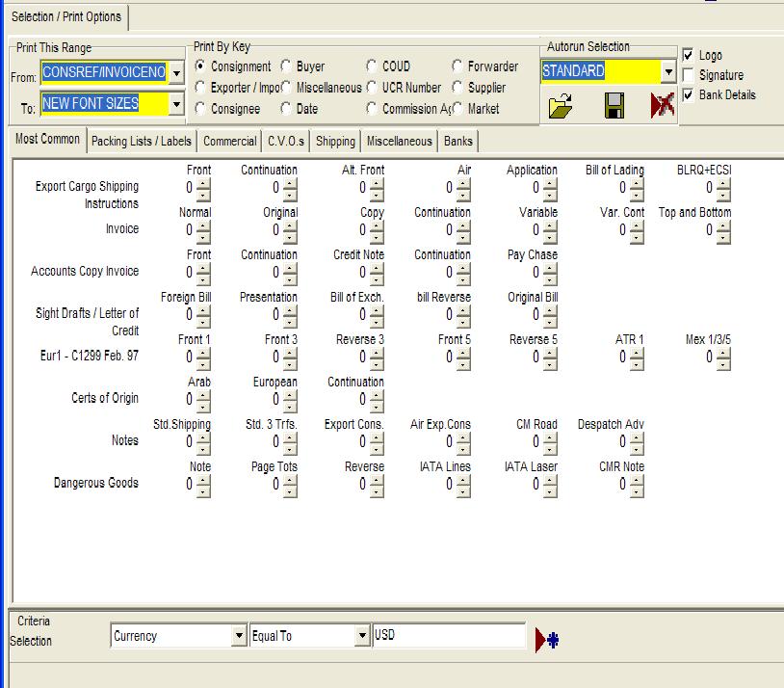Enable the Signature checkbox

[688, 75]
